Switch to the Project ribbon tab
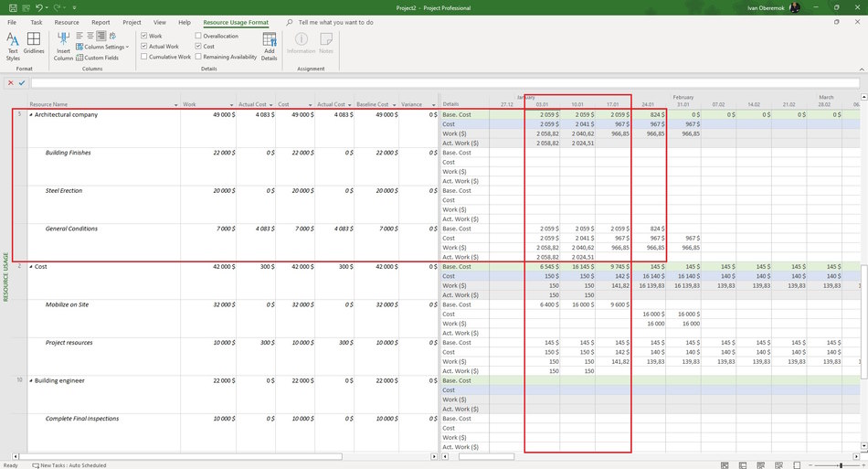Screen dimensions: 868x469 pos(132,22)
